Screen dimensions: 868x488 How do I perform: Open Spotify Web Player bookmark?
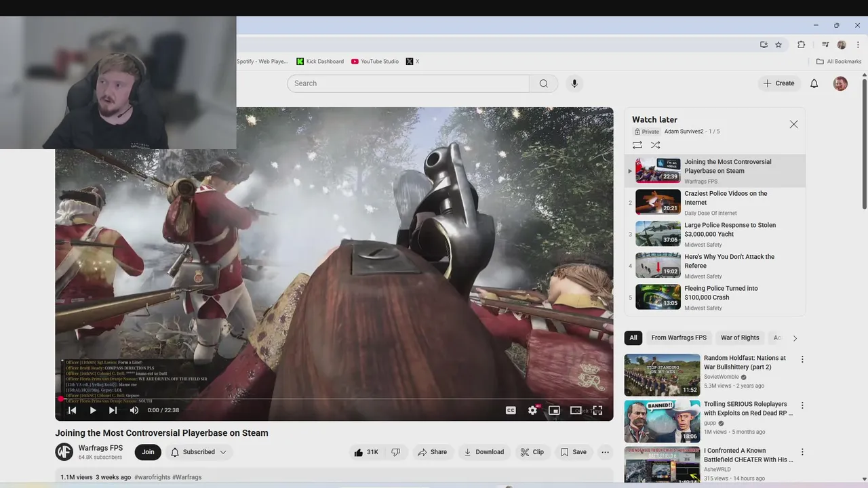262,61
